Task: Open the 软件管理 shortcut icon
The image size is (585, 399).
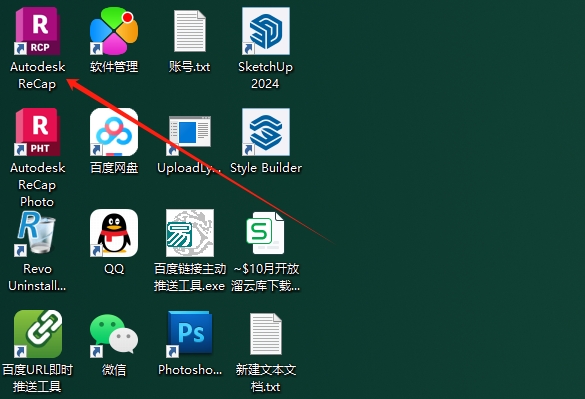Action: point(114,31)
